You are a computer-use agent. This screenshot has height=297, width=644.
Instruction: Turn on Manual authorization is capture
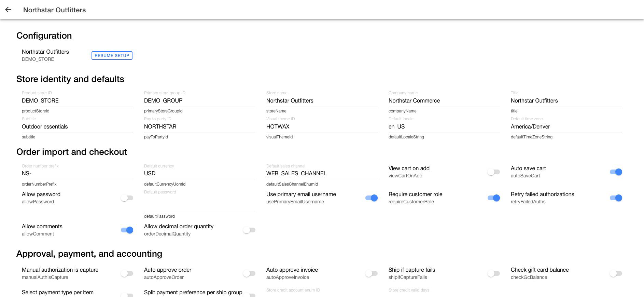pos(127,273)
